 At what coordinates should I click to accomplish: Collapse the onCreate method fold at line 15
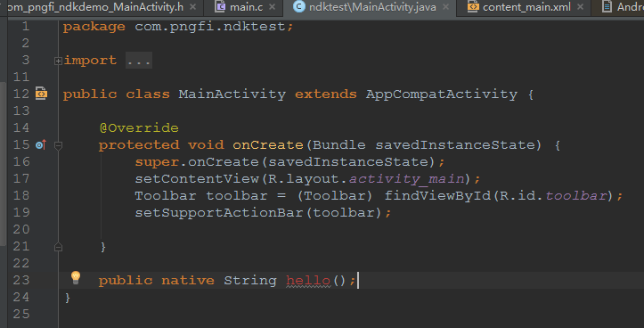58,145
